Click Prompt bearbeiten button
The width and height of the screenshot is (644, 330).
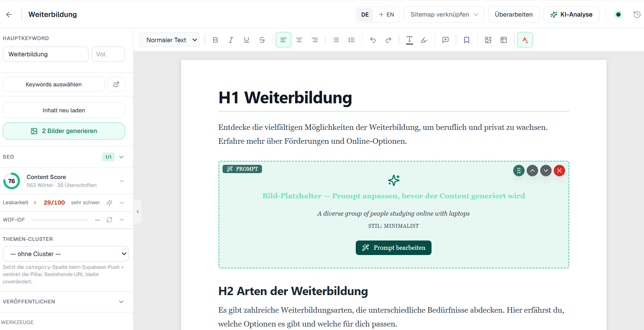point(393,248)
